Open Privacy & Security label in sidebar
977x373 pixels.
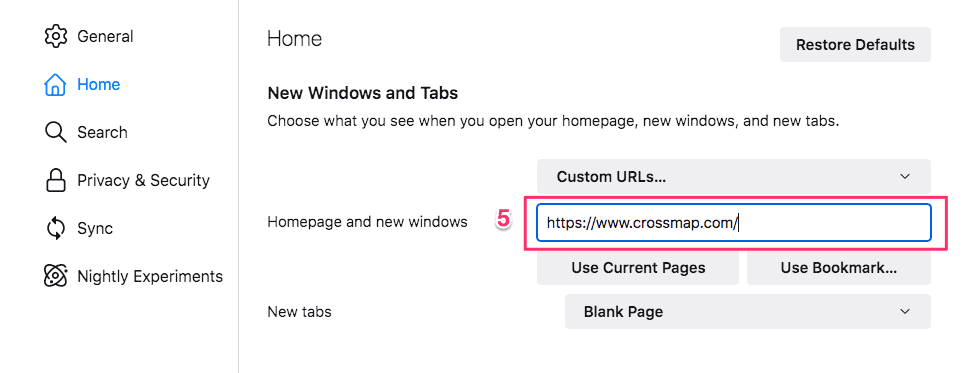click(143, 181)
